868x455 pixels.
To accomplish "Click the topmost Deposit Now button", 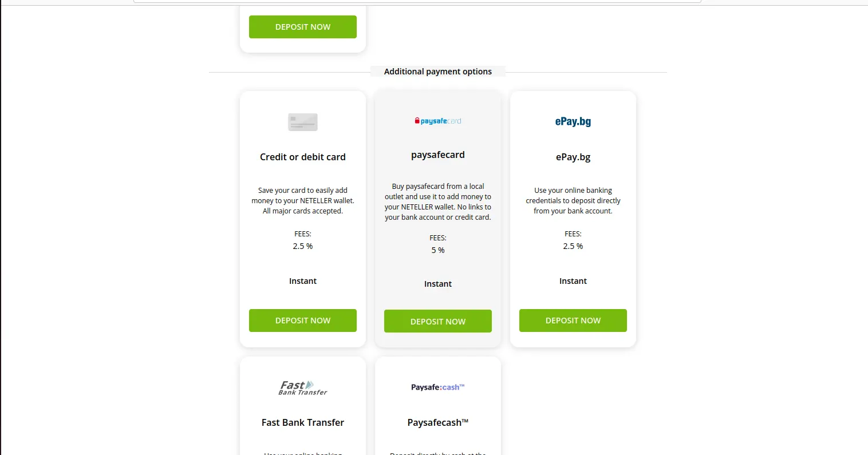I will coord(303,27).
